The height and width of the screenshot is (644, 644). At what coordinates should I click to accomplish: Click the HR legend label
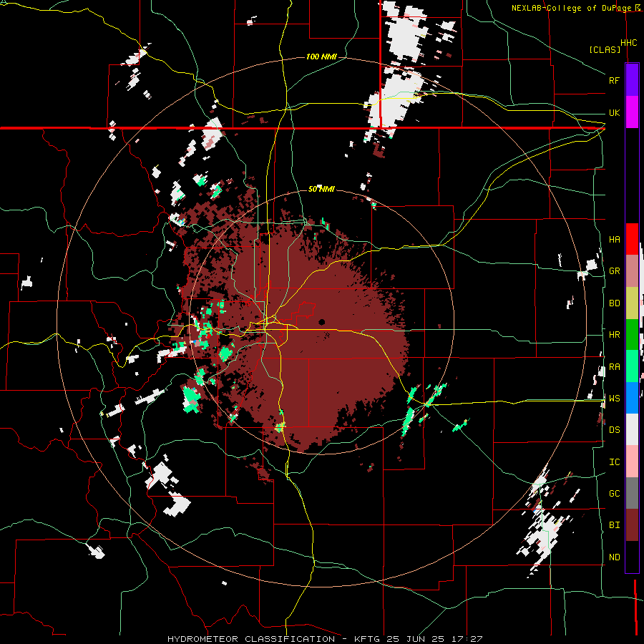[x=614, y=335]
